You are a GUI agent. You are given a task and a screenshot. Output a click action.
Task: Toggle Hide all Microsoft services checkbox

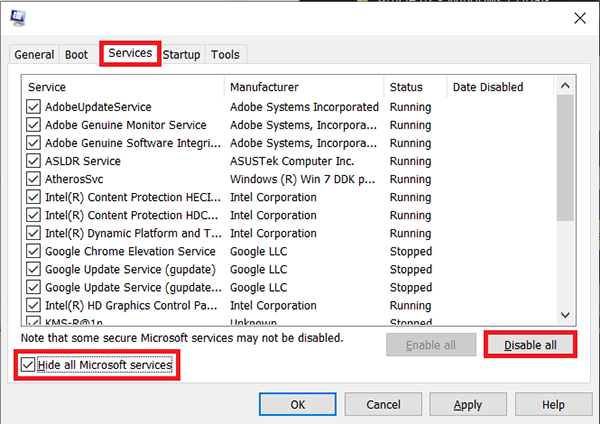tap(28, 365)
